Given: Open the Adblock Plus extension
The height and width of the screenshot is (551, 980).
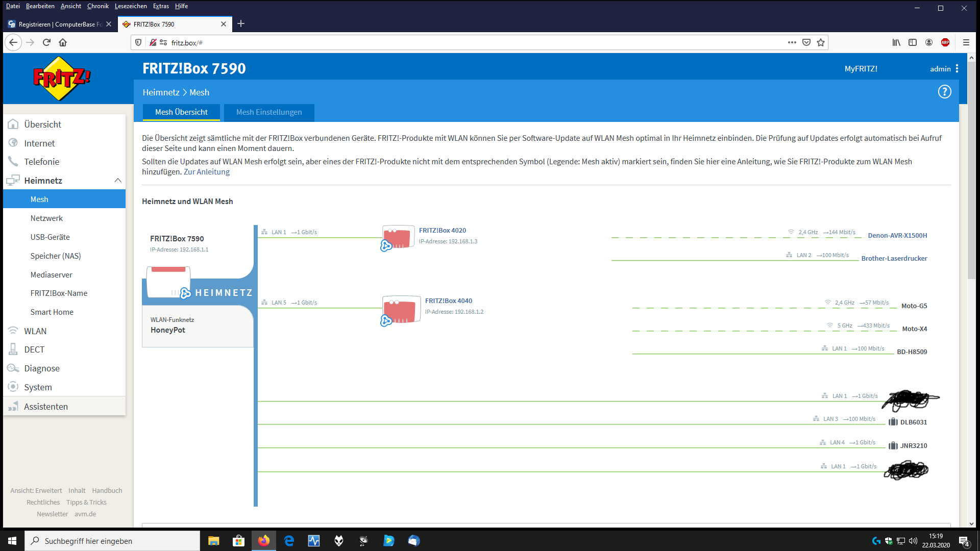Looking at the screenshot, I should [945, 43].
